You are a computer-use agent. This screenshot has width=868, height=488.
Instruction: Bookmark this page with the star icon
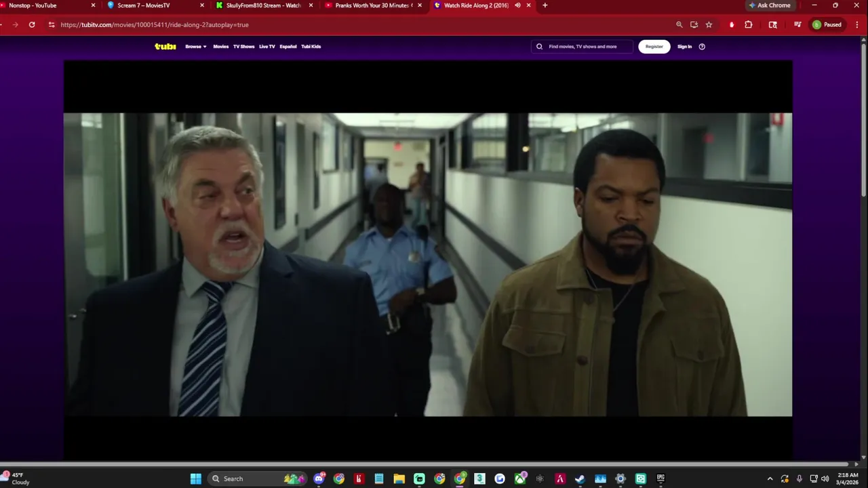(x=709, y=24)
